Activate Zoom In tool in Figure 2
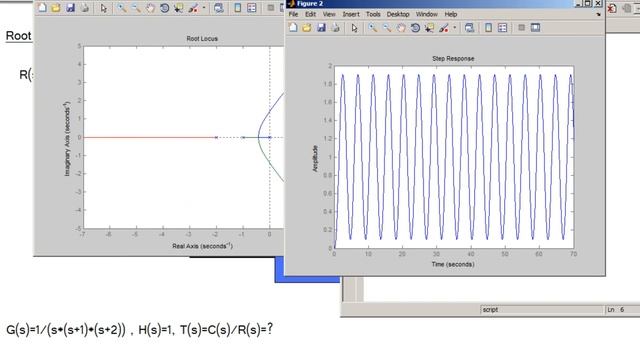This screenshot has height=360, width=640. pyautogui.click(x=373, y=28)
